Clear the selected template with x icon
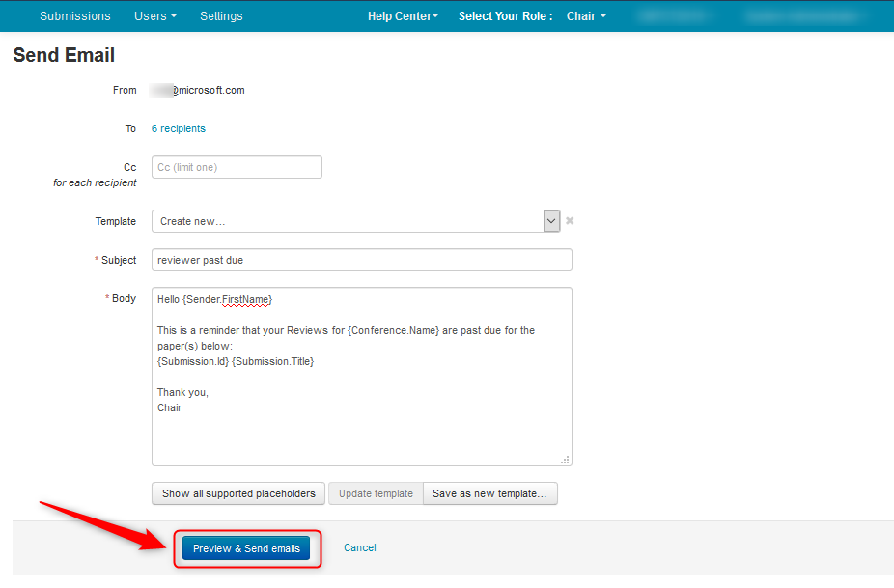The width and height of the screenshot is (894, 588). click(x=570, y=221)
